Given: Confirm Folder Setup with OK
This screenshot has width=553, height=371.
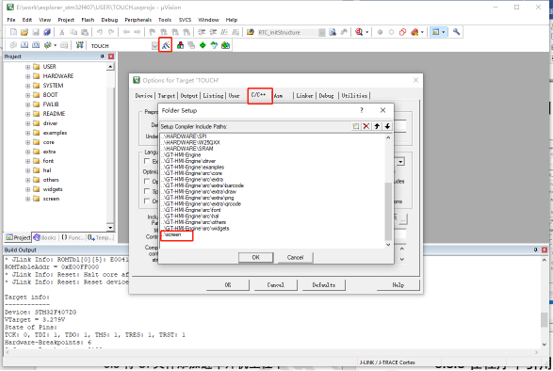Looking at the screenshot, I should 256,257.
